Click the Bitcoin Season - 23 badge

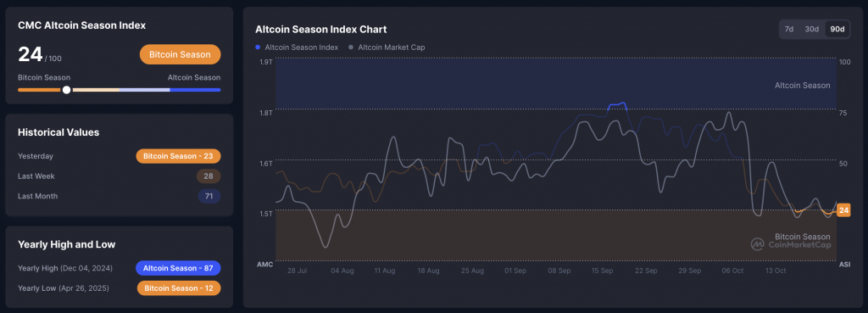point(178,156)
